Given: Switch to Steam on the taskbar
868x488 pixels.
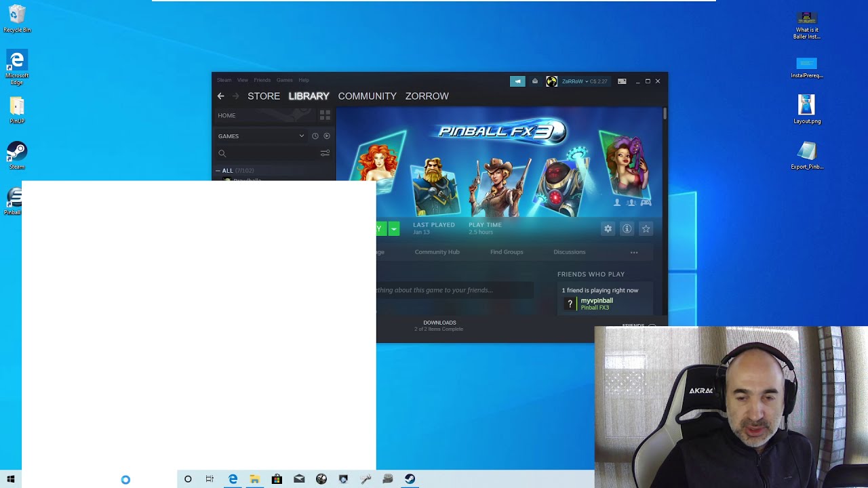Looking at the screenshot, I should click(410, 479).
